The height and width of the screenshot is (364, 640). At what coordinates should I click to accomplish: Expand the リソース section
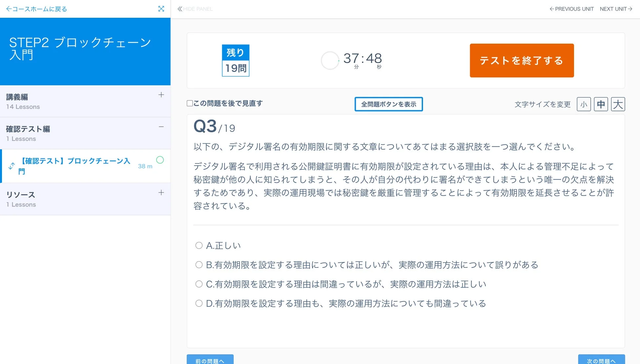[x=161, y=193]
